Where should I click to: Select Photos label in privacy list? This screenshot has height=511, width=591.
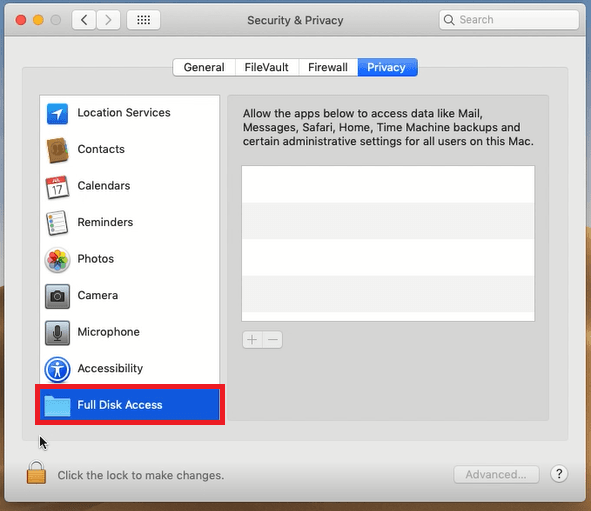point(95,259)
